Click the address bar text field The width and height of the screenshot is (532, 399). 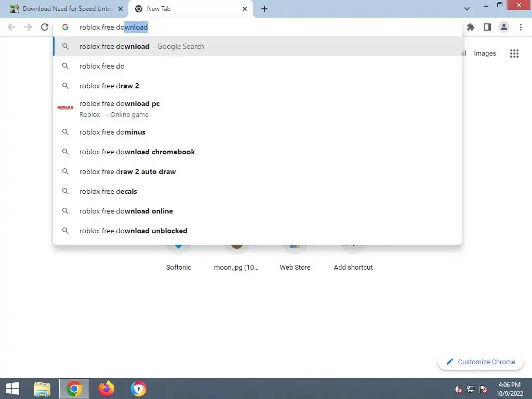click(x=258, y=27)
